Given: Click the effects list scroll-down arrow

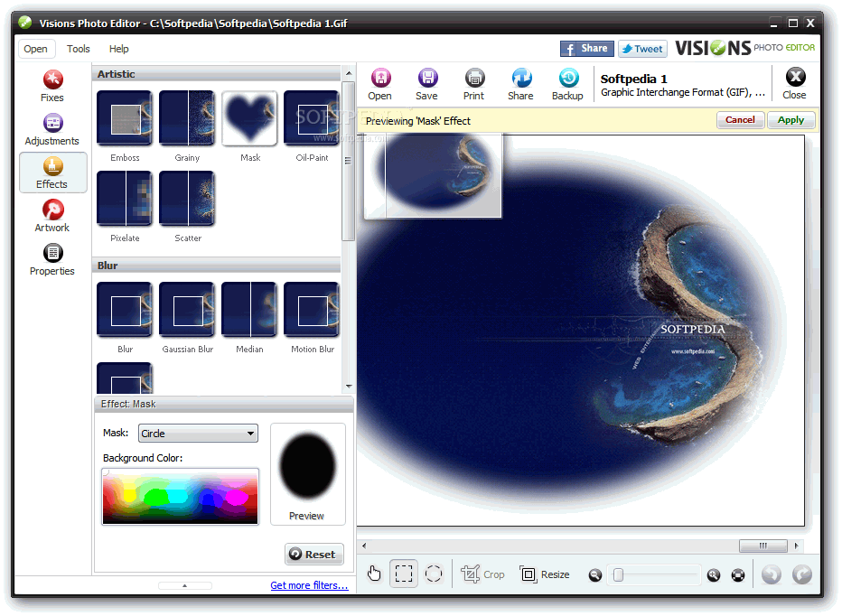Looking at the screenshot, I should click(349, 387).
